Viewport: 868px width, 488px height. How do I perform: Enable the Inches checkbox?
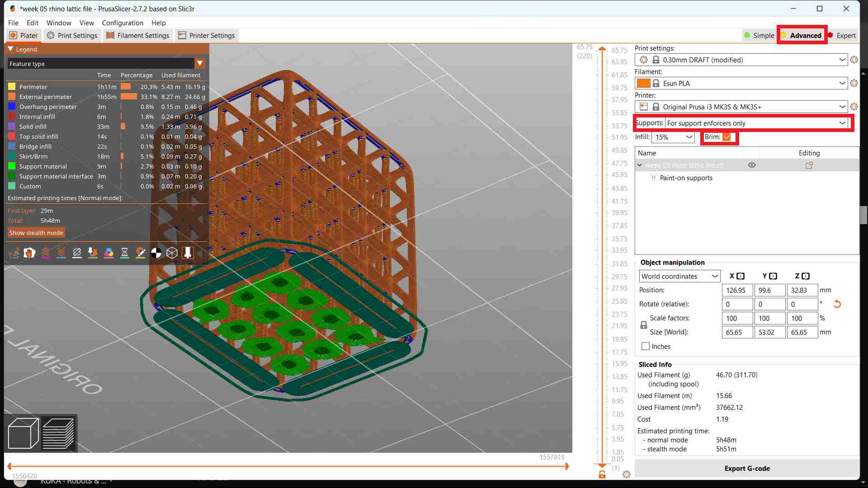click(x=646, y=346)
